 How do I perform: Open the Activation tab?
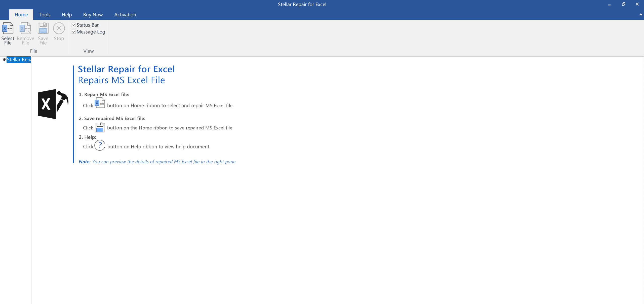[125, 15]
